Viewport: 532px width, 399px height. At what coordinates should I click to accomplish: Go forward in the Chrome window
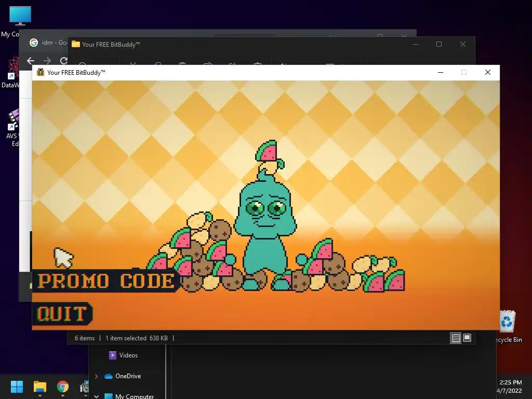click(47, 61)
